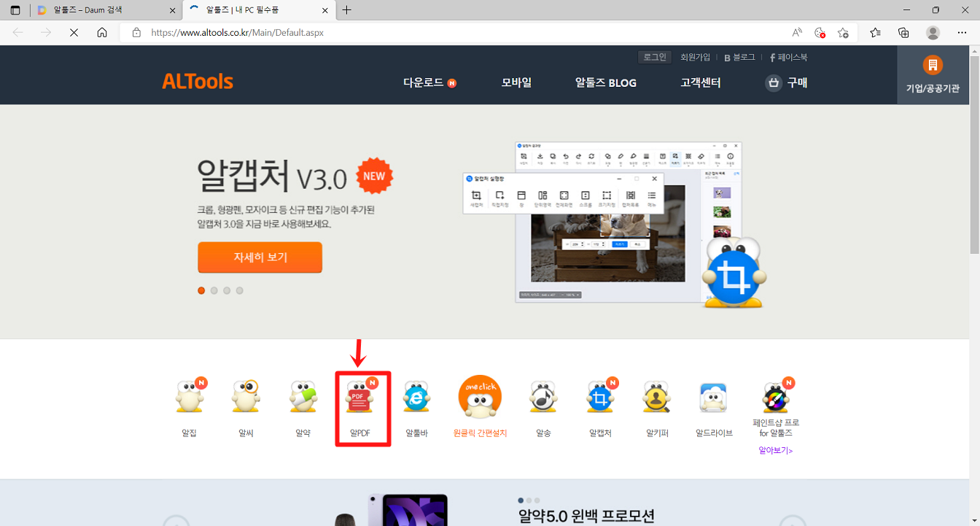The image size is (980, 526).
Task: Open the 페이스북 link
Action: pyautogui.click(x=788, y=57)
